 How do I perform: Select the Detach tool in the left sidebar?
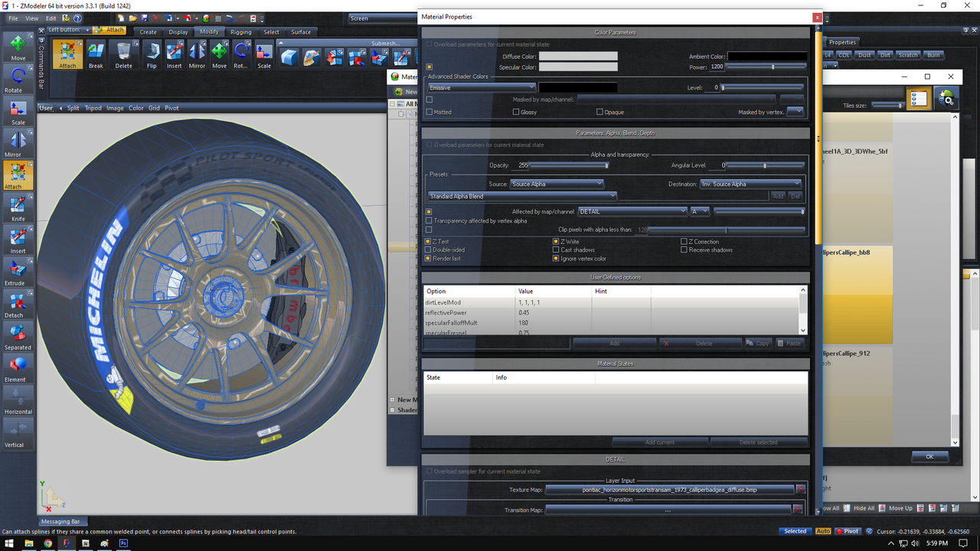click(x=18, y=304)
